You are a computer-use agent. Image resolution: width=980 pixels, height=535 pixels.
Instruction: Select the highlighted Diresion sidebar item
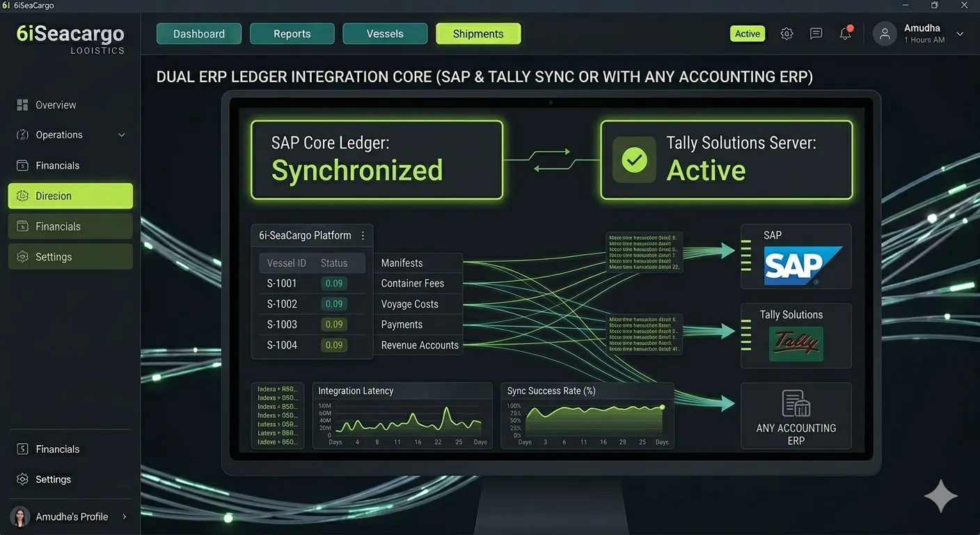tap(70, 196)
